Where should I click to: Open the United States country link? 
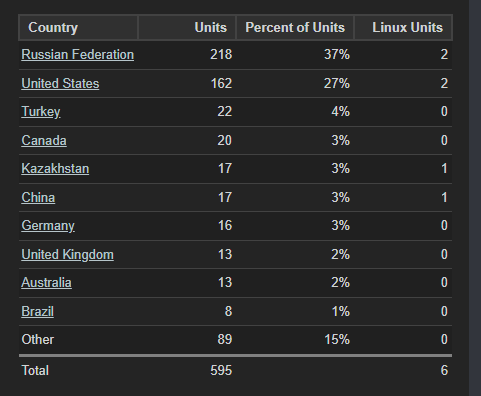60,84
